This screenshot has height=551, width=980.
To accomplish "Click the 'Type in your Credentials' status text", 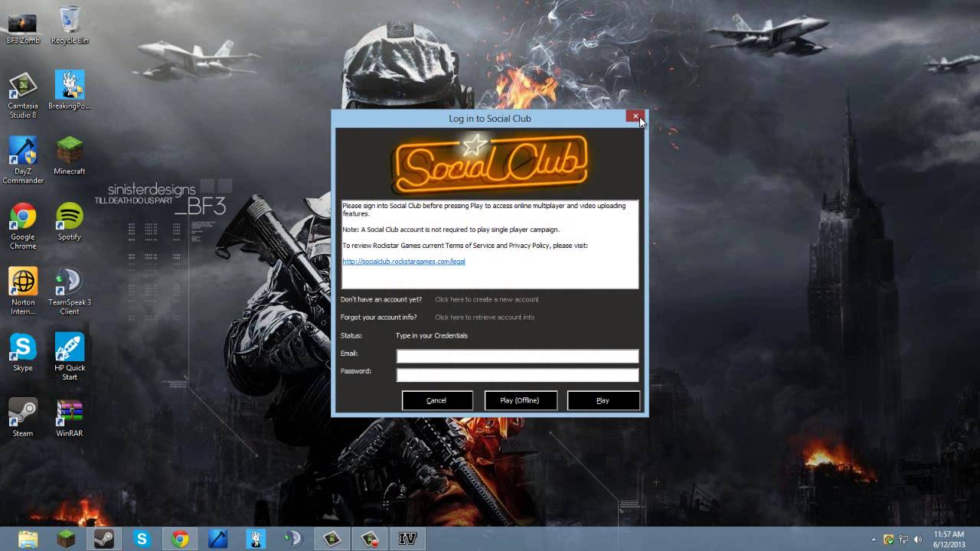I will [432, 335].
